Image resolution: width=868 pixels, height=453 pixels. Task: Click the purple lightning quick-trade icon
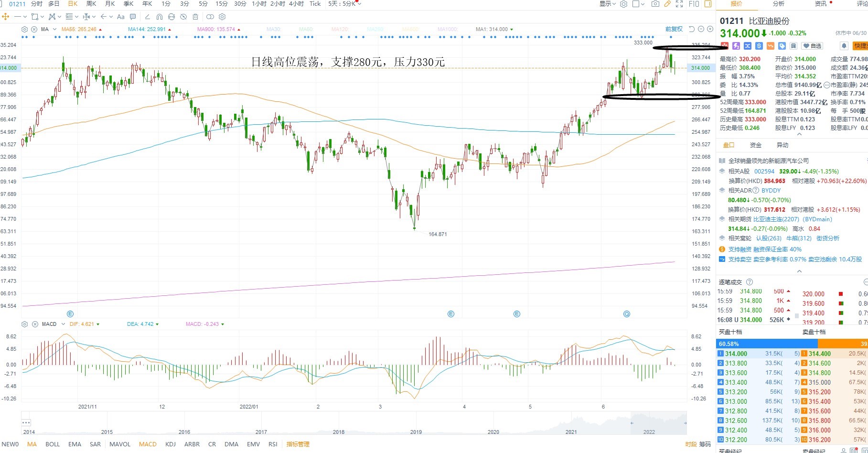click(x=736, y=46)
